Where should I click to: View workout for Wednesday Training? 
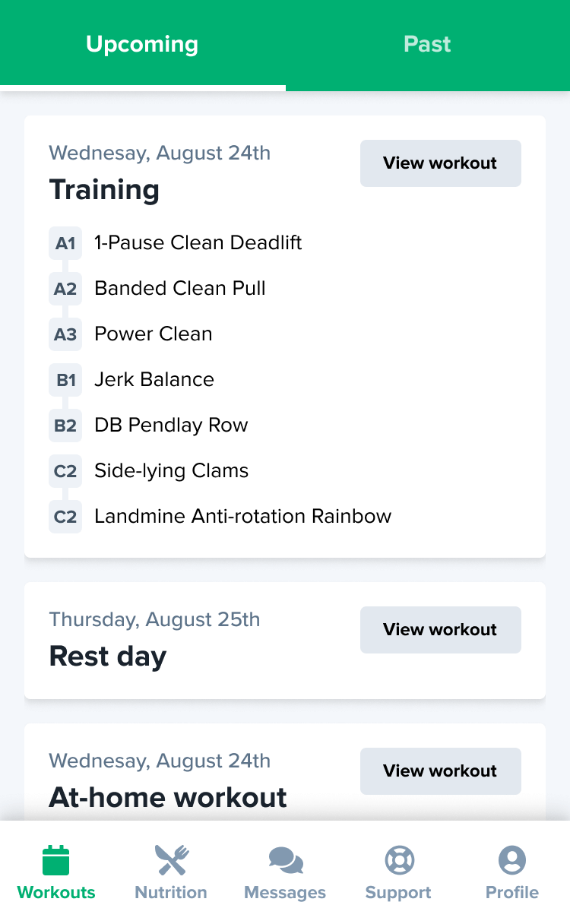(x=440, y=163)
